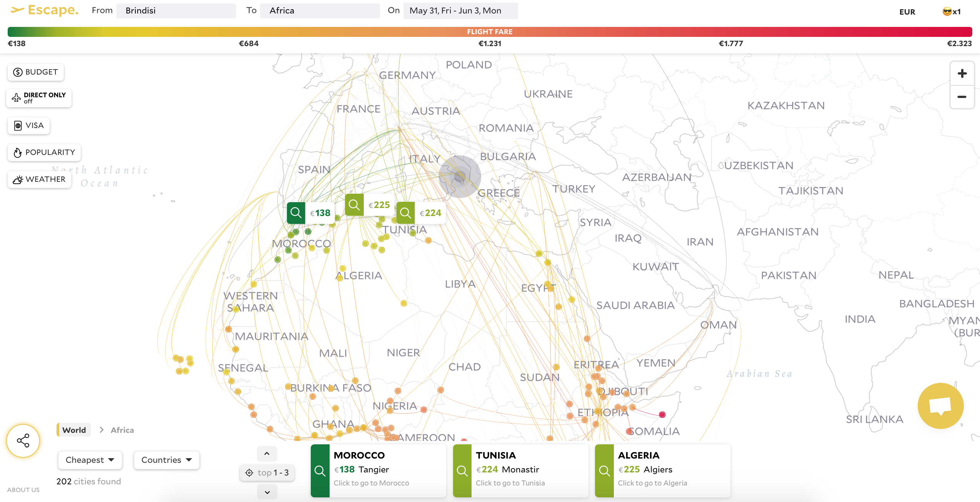Screen dimensions: 980x502
Task: Zoom in on the map
Action: point(962,73)
